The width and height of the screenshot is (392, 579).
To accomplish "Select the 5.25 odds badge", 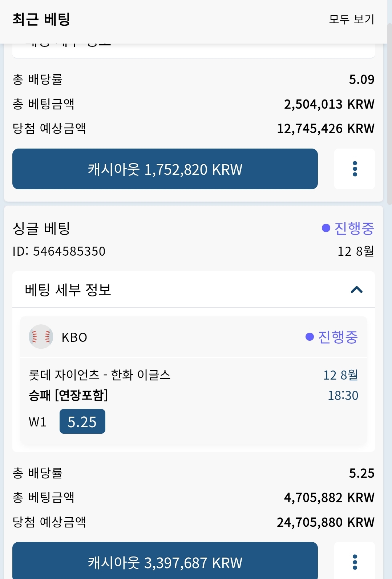I will click(x=82, y=421).
